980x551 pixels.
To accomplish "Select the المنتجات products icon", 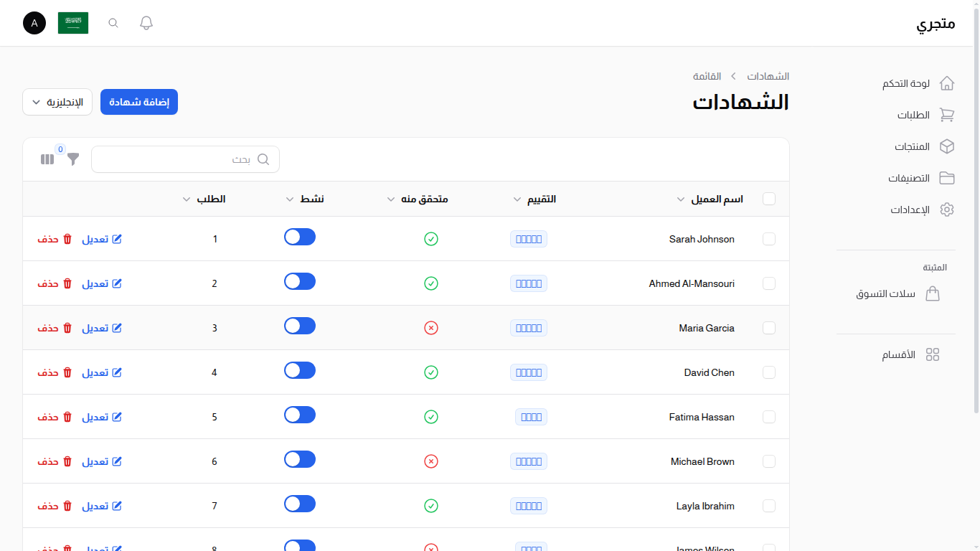I will click(947, 146).
